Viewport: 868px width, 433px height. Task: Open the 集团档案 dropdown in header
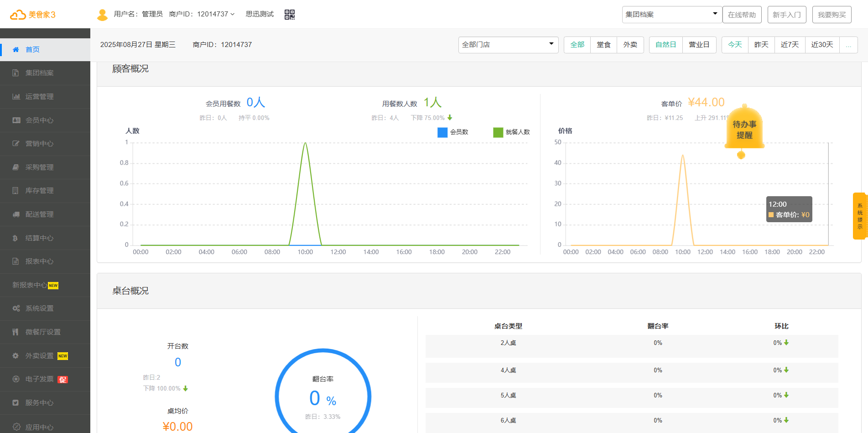pos(671,15)
